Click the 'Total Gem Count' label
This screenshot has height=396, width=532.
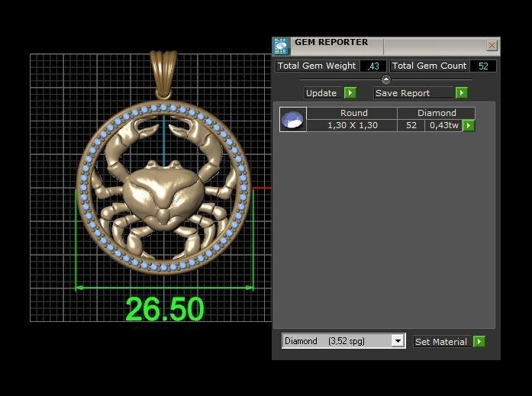pyautogui.click(x=429, y=66)
